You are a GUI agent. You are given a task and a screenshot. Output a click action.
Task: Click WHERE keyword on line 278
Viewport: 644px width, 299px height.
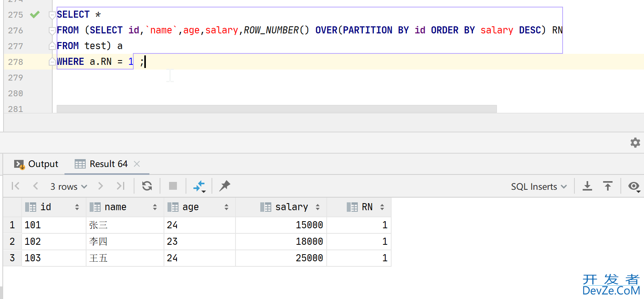[70, 62]
